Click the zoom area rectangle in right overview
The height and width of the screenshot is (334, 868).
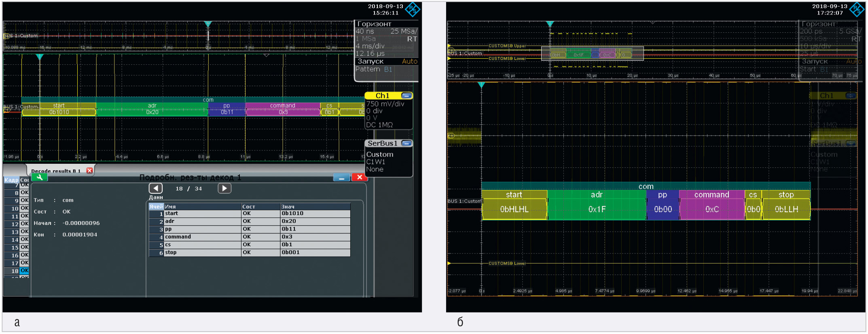click(x=592, y=53)
